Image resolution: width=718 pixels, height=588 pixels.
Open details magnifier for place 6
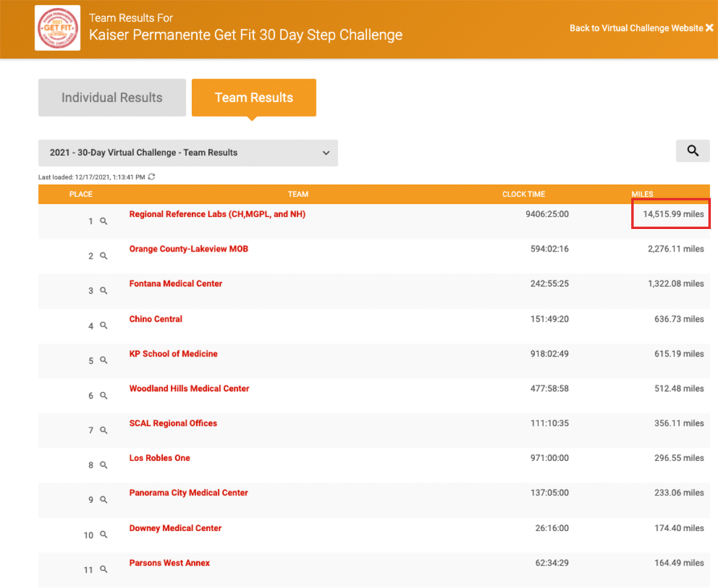click(x=104, y=396)
